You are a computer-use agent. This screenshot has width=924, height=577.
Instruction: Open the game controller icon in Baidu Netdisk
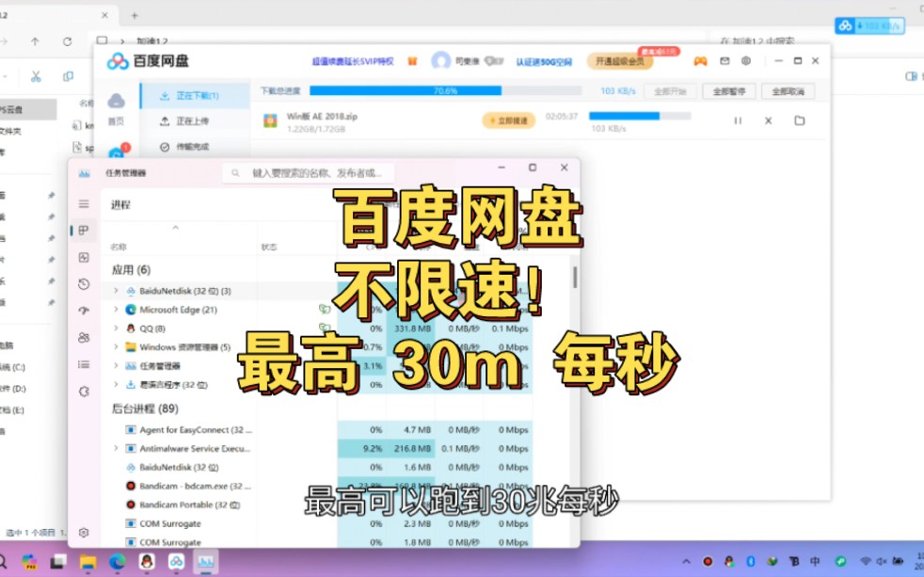700,60
